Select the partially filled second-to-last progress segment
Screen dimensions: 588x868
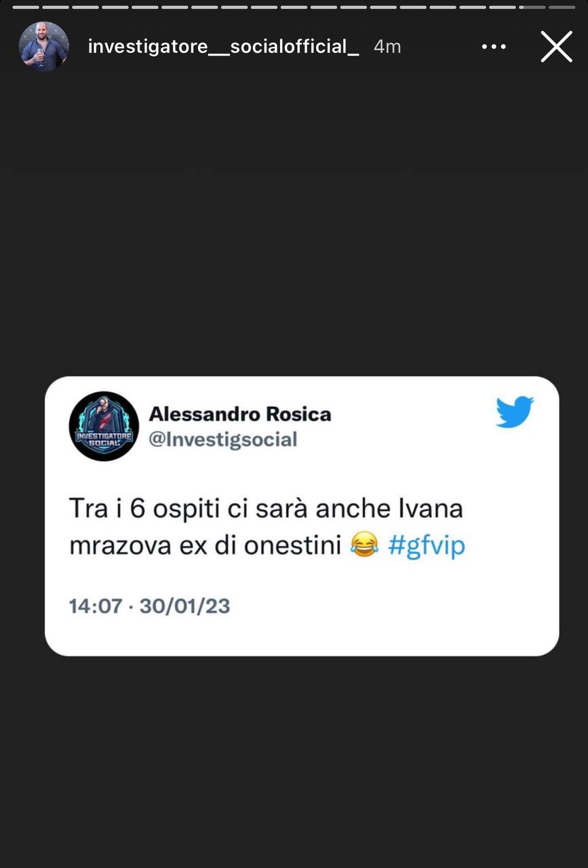[532, 7]
